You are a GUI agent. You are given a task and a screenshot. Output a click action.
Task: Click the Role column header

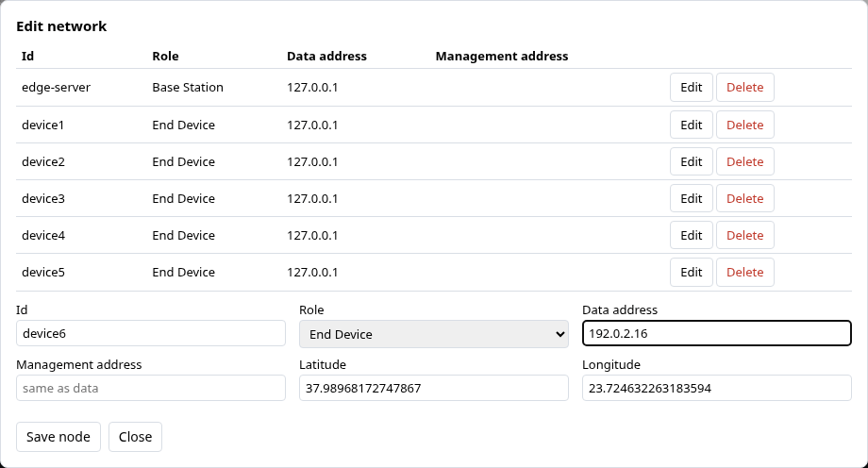(165, 56)
